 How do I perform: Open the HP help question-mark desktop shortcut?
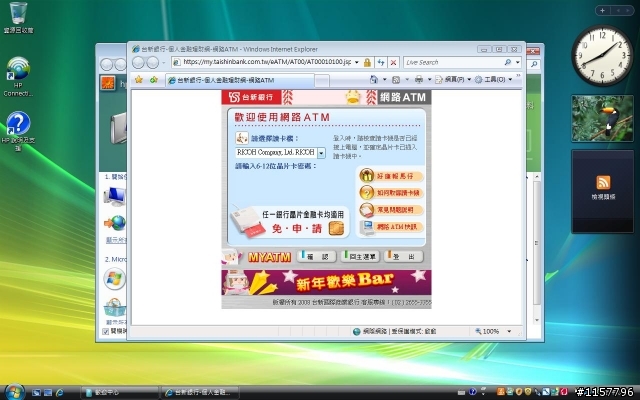coord(18,131)
